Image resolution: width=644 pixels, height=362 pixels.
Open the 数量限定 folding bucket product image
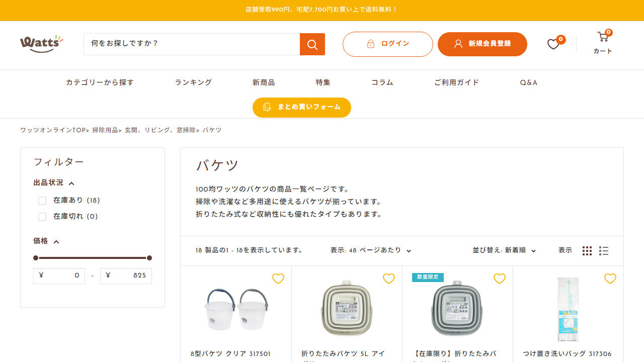tap(457, 308)
